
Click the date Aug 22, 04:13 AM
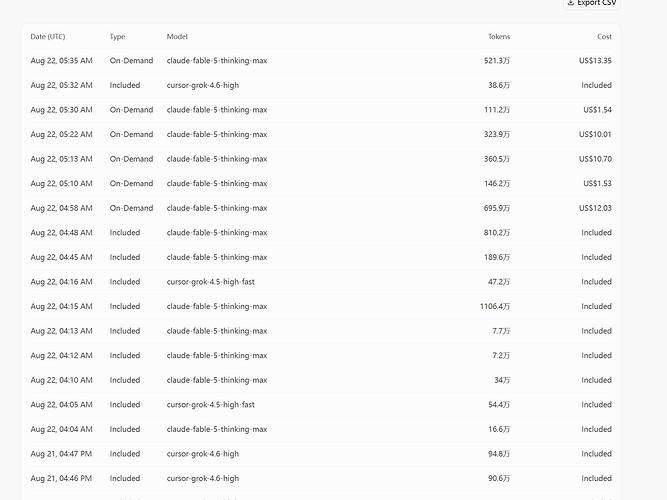point(61,331)
